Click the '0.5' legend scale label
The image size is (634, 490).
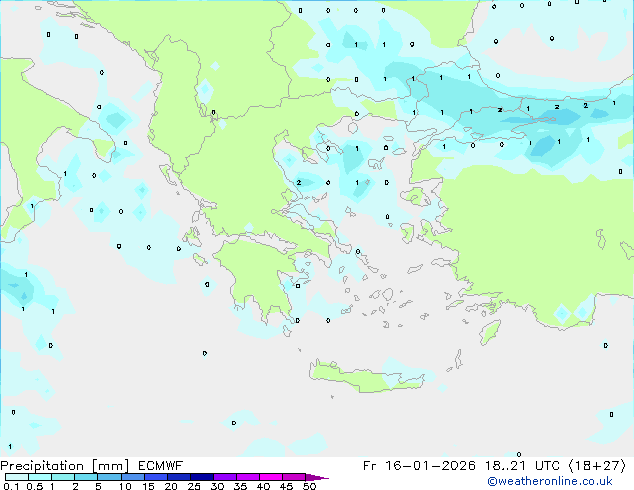click(35, 486)
